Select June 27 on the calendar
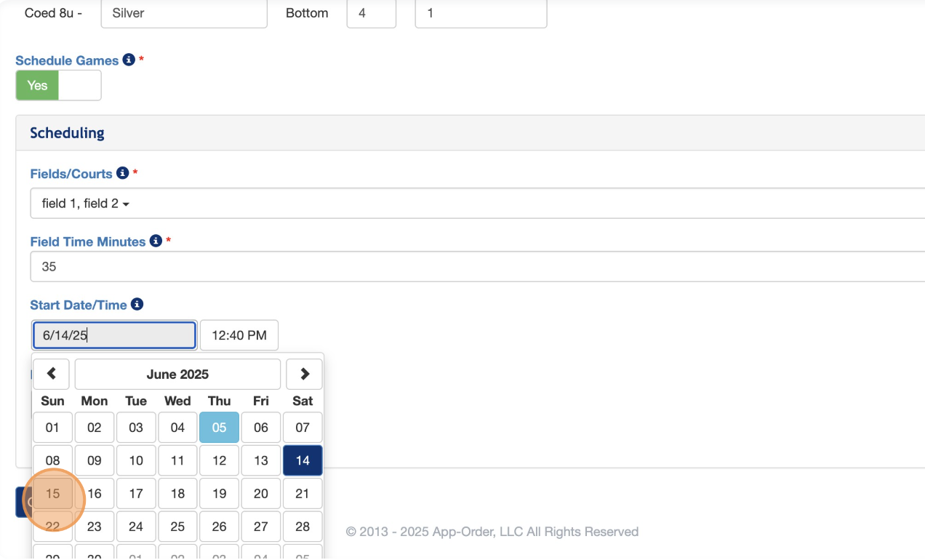Screen dimensions: 925x560 pyautogui.click(x=261, y=527)
